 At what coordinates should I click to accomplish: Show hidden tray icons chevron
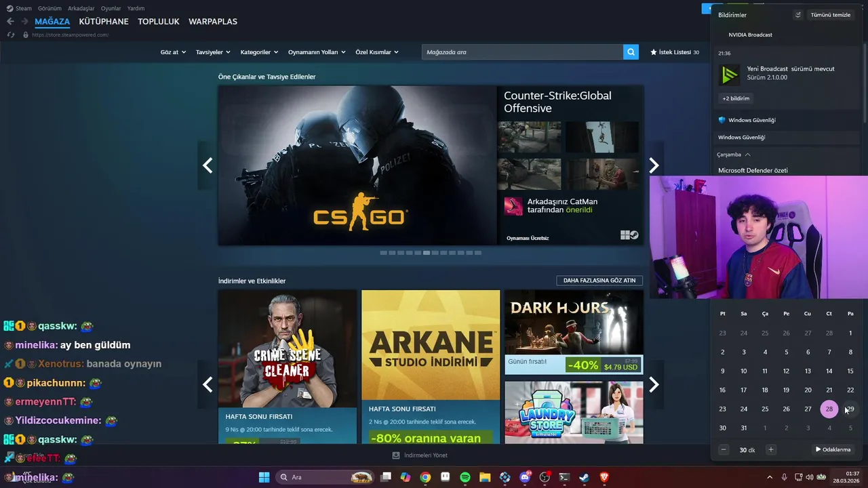coord(769,477)
